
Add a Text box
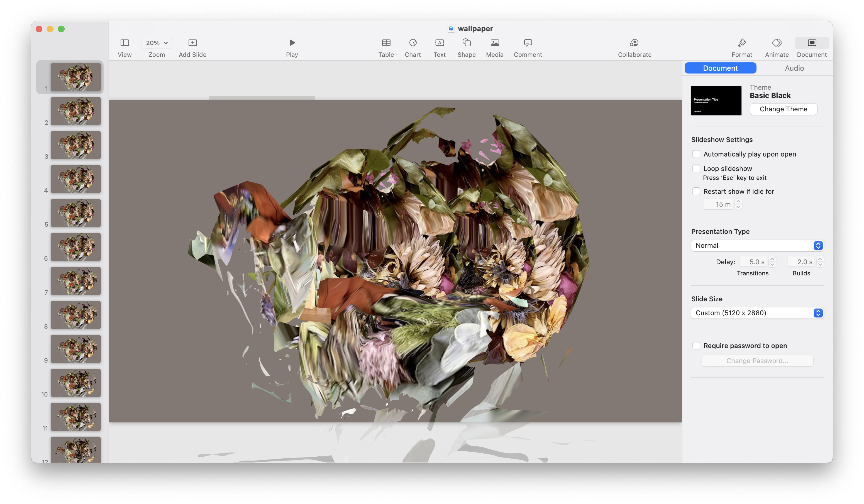coord(440,43)
